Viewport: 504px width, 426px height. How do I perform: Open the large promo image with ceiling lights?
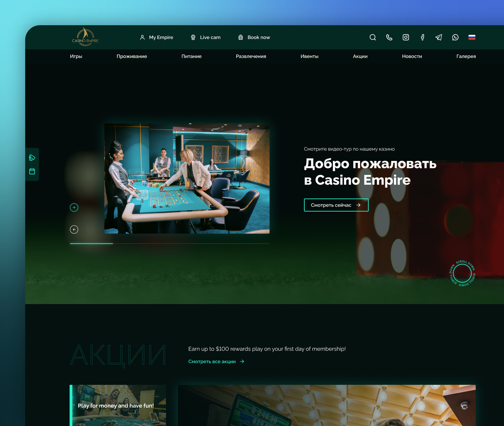[x=327, y=405]
